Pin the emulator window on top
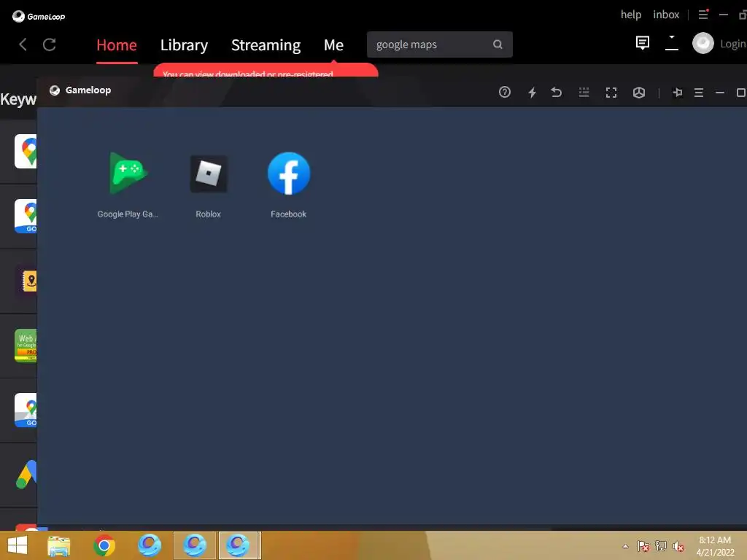The image size is (747, 560). click(x=678, y=93)
